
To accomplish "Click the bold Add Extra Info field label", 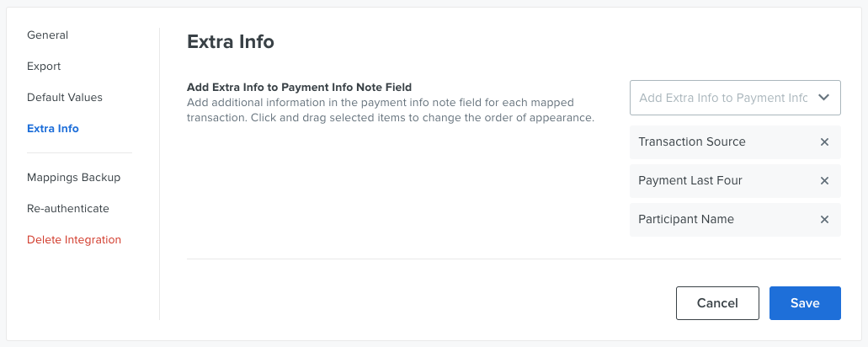I will click(300, 87).
